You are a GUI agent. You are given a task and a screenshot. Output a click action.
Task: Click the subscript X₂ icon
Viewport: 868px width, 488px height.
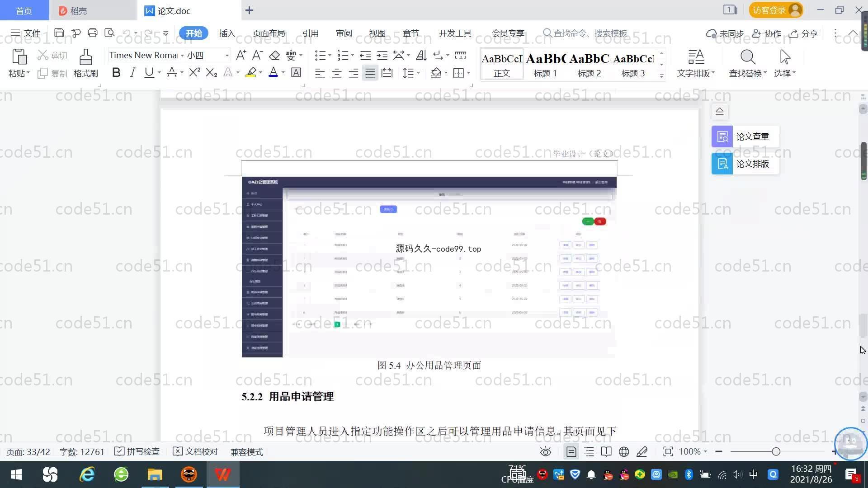coord(211,72)
